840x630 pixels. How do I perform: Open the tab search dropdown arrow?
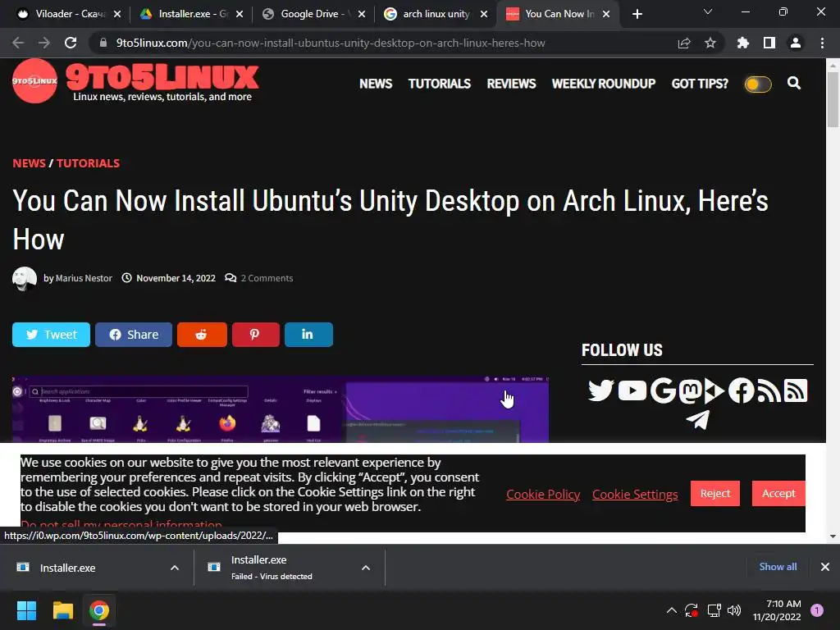[x=708, y=11]
